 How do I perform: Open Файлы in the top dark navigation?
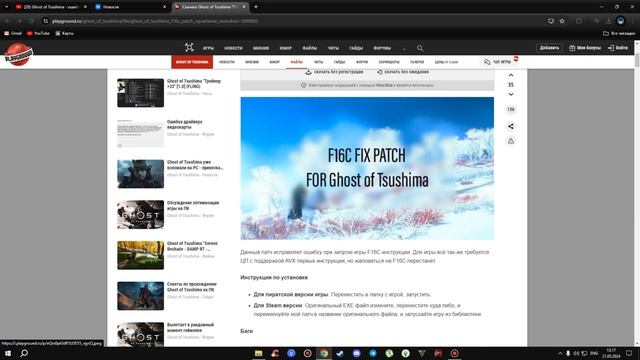click(x=309, y=48)
